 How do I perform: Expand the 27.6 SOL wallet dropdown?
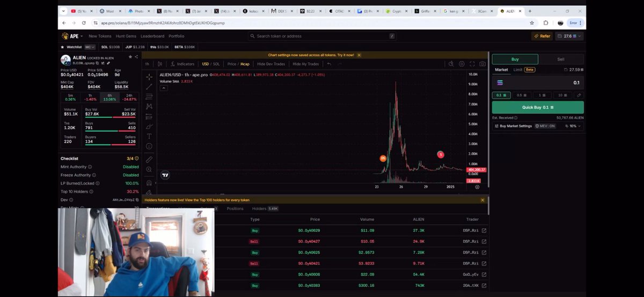pos(570,36)
